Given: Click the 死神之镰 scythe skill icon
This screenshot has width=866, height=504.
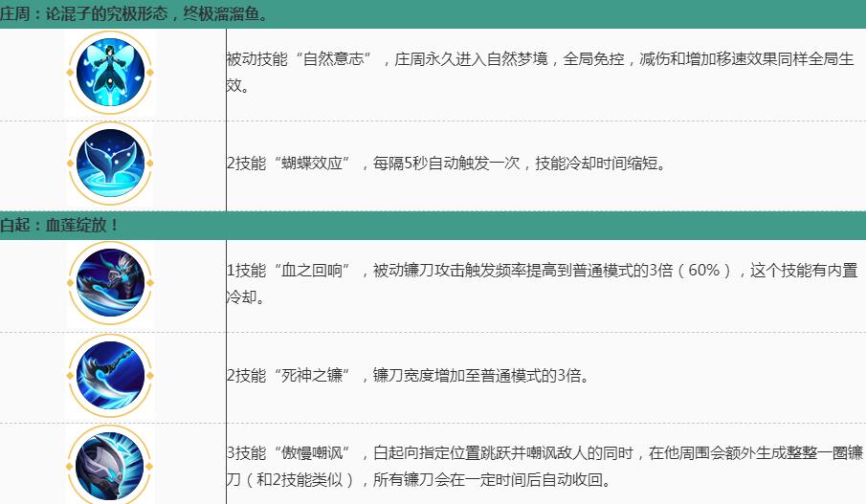Looking at the screenshot, I should pyautogui.click(x=110, y=376).
